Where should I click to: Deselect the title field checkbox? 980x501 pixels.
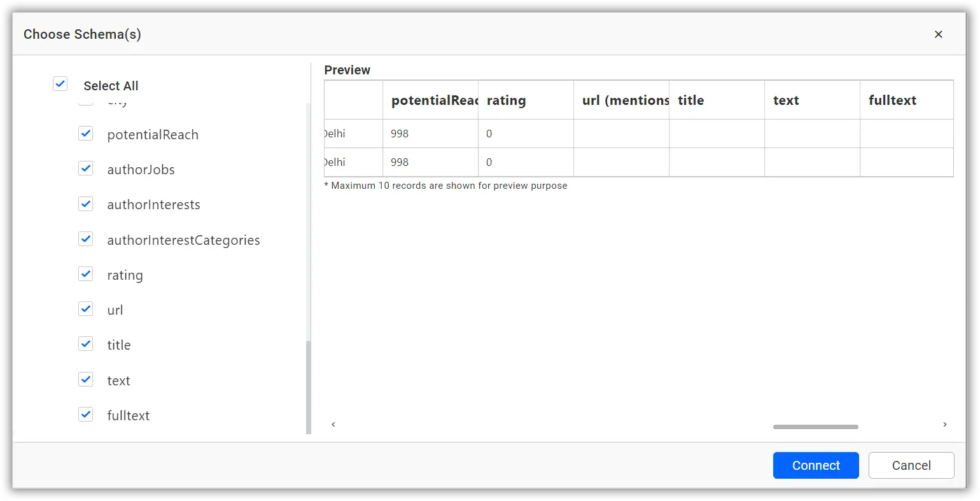[x=86, y=344]
